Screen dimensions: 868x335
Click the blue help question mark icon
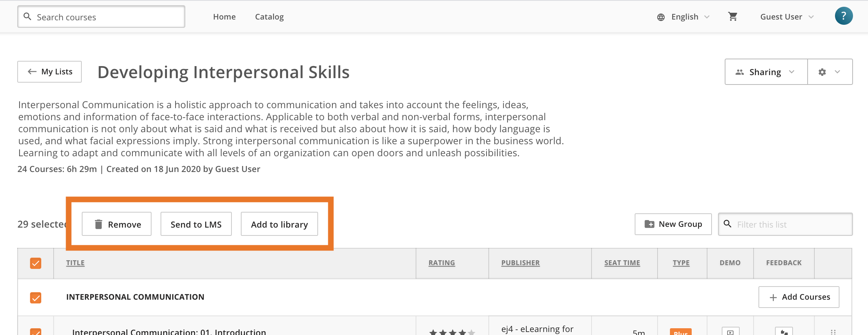coord(844,16)
